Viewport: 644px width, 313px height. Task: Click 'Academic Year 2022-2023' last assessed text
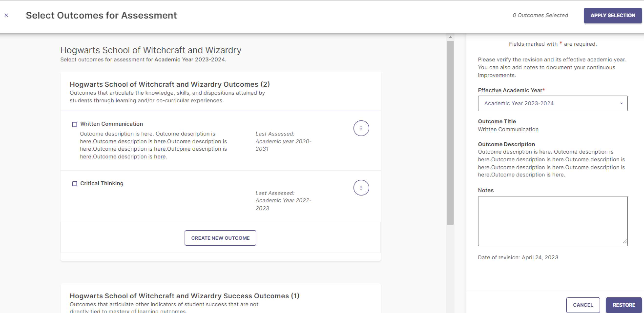[283, 204]
